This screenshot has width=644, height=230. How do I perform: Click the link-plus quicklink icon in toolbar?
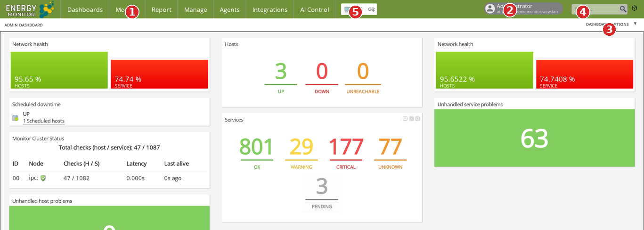click(371, 9)
